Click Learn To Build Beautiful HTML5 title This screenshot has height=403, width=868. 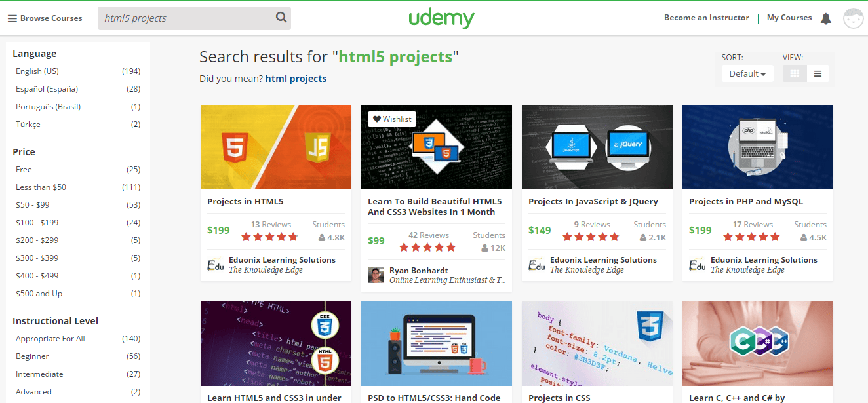(x=435, y=206)
